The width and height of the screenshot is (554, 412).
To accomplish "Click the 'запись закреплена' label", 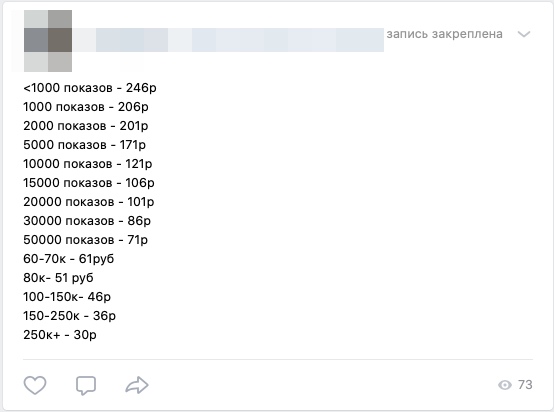I will 444,34.
